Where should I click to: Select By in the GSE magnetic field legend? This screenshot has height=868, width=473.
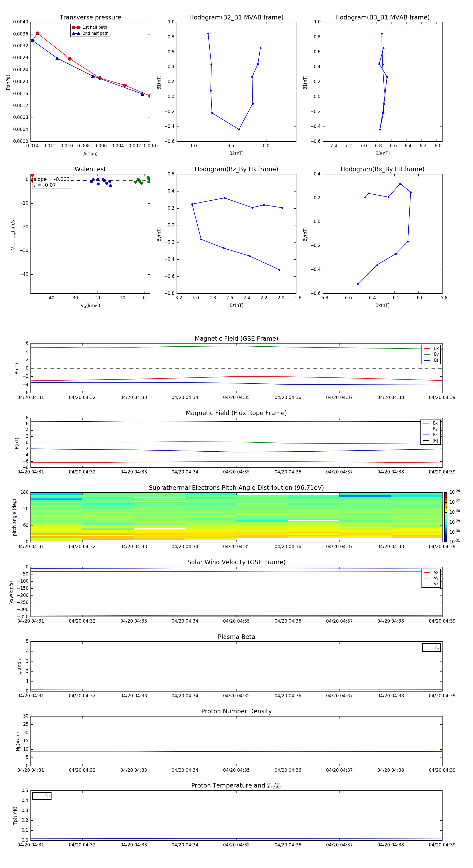431,354
